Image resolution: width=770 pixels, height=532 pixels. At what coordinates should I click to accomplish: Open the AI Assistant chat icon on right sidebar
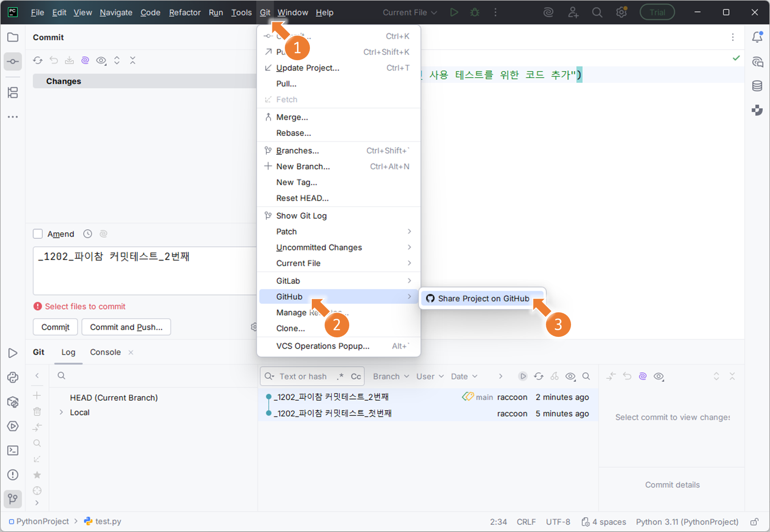point(757,62)
